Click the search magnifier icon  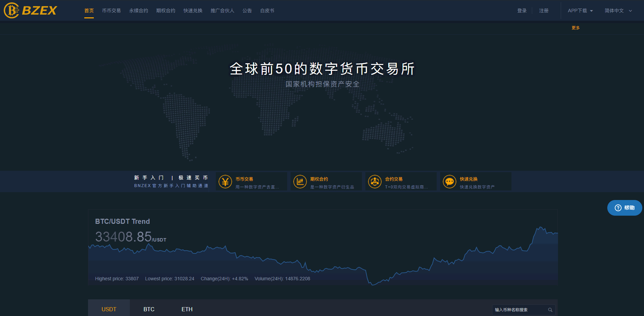point(550,310)
